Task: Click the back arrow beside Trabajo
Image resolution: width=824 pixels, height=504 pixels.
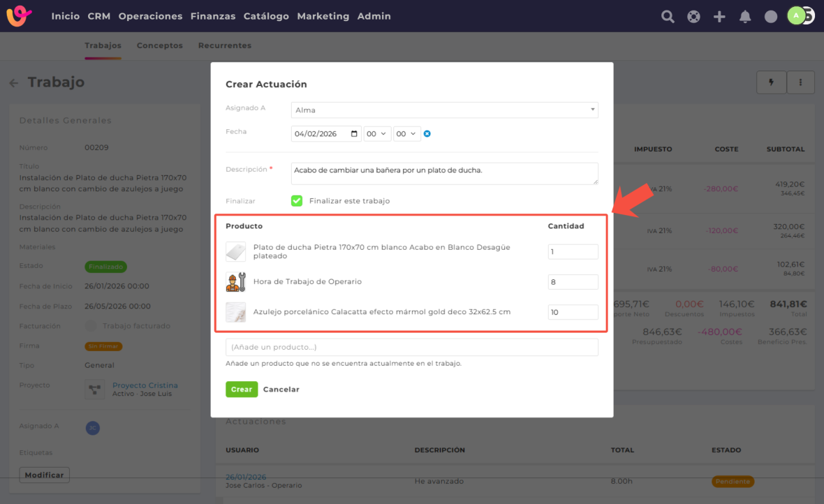Action: (x=14, y=83)
